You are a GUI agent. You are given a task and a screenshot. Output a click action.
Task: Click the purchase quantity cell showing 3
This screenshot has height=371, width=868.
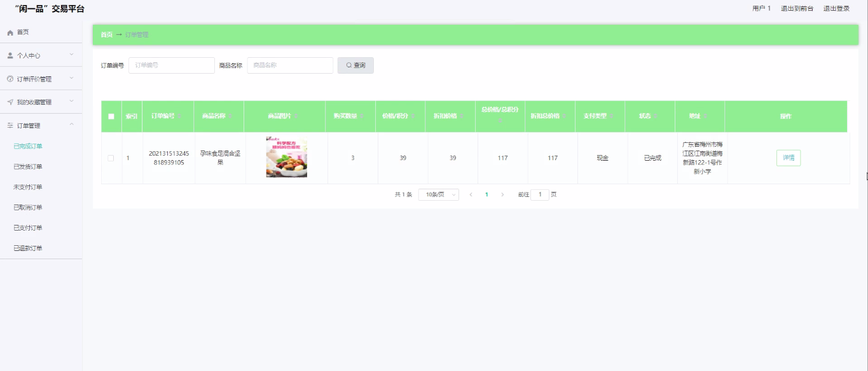click(x=353, y=158)
